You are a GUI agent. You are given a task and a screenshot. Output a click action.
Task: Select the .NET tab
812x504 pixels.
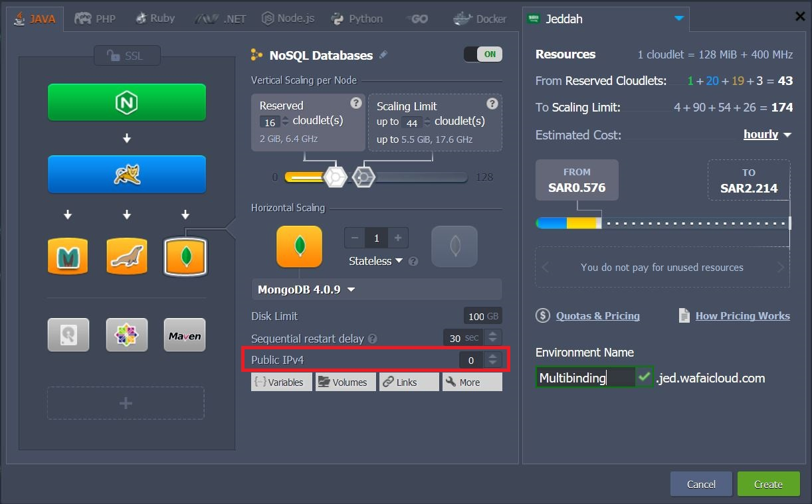221,19
